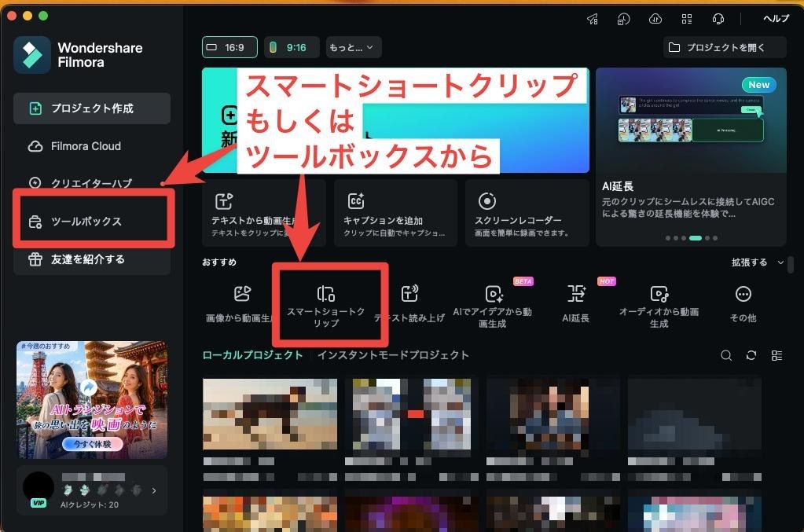Open the オーディオから動画生成 tool

click(659, 306)
